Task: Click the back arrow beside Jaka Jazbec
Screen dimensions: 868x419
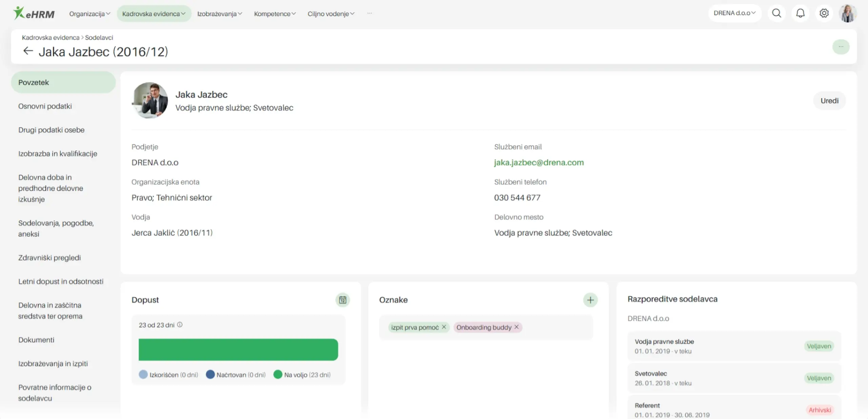Action: (x=28, y=51)
